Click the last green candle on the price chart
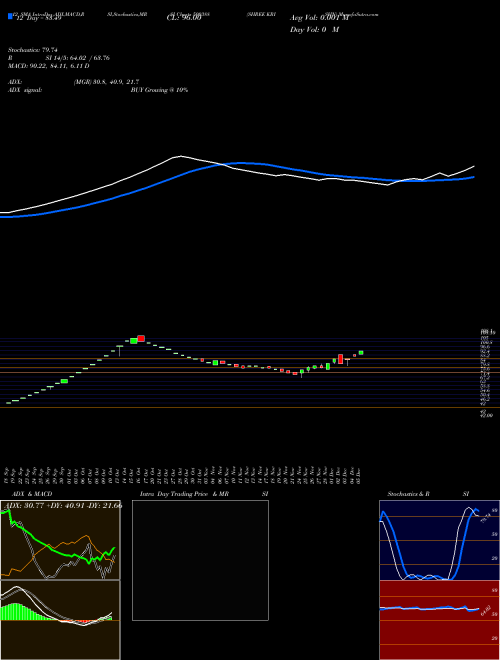Viewport: 500px width, 660px height. coord(361,353)
